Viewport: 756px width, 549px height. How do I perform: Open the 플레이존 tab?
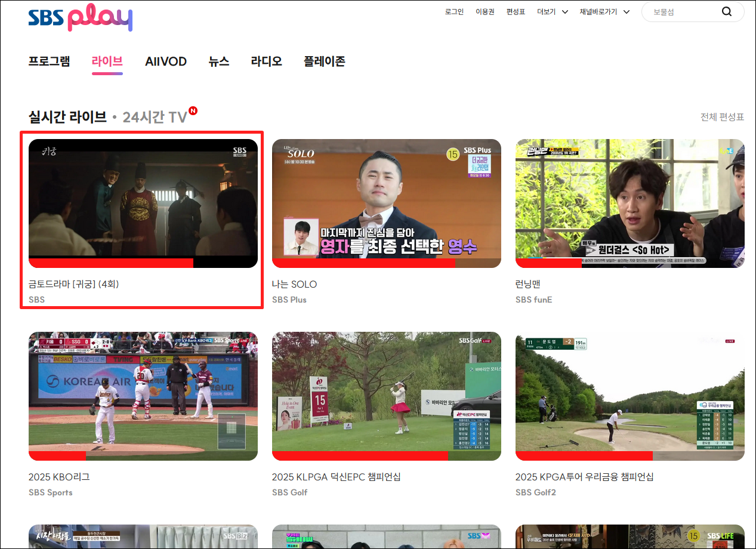(x=324, y=61)
